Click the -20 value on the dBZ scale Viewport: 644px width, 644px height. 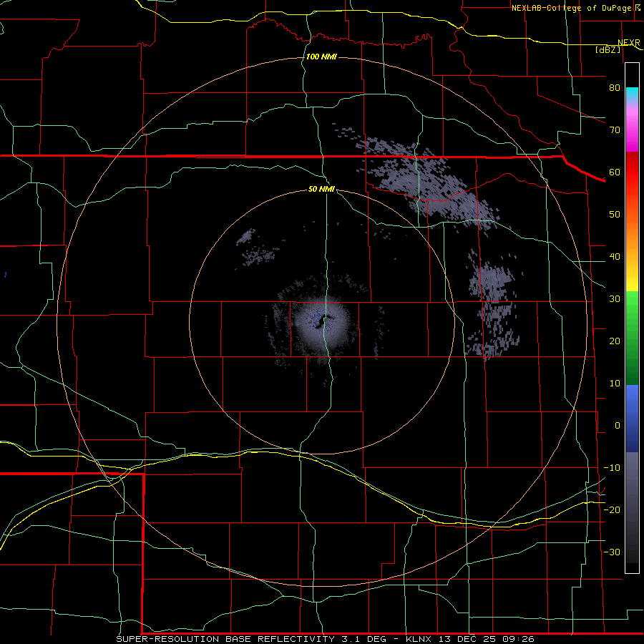pyautogui.click(x=612, y=510)
